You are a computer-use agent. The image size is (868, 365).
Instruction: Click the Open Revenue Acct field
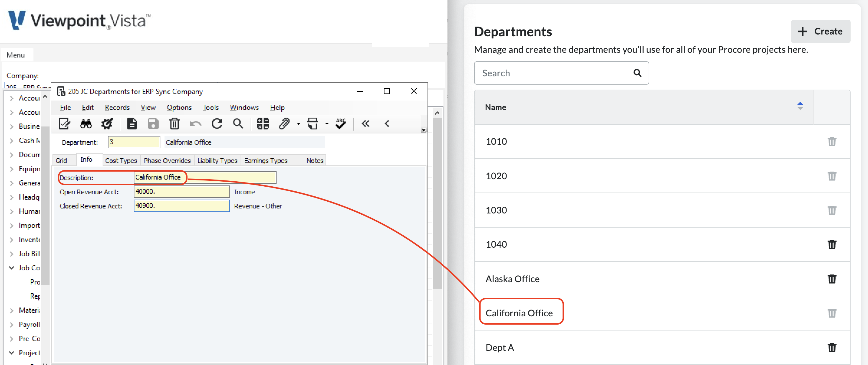click(182, 191)
